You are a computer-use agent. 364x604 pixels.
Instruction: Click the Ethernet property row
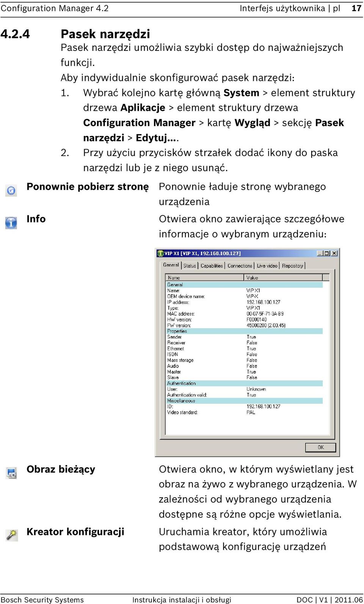click(x=245, y=349)
